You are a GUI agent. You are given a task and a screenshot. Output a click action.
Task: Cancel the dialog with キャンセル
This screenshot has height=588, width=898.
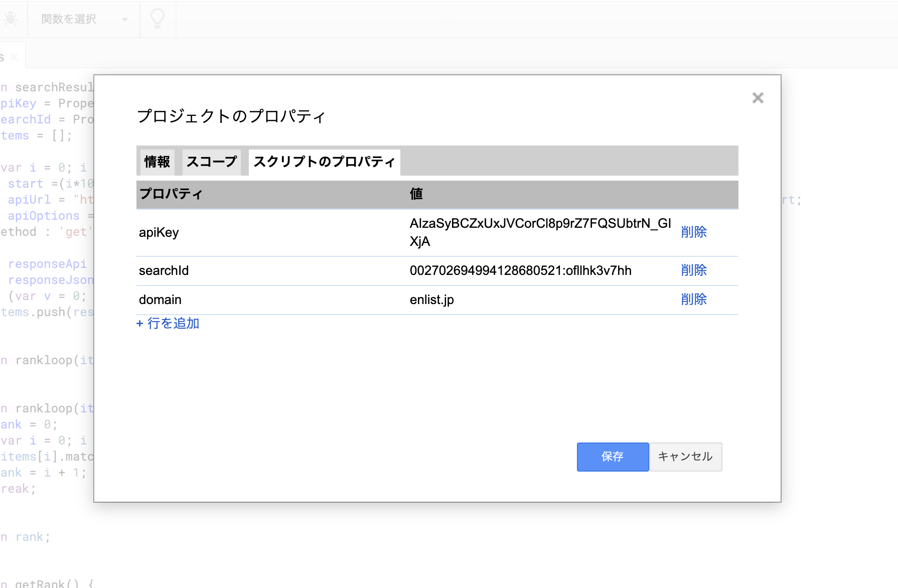[685, 457]
